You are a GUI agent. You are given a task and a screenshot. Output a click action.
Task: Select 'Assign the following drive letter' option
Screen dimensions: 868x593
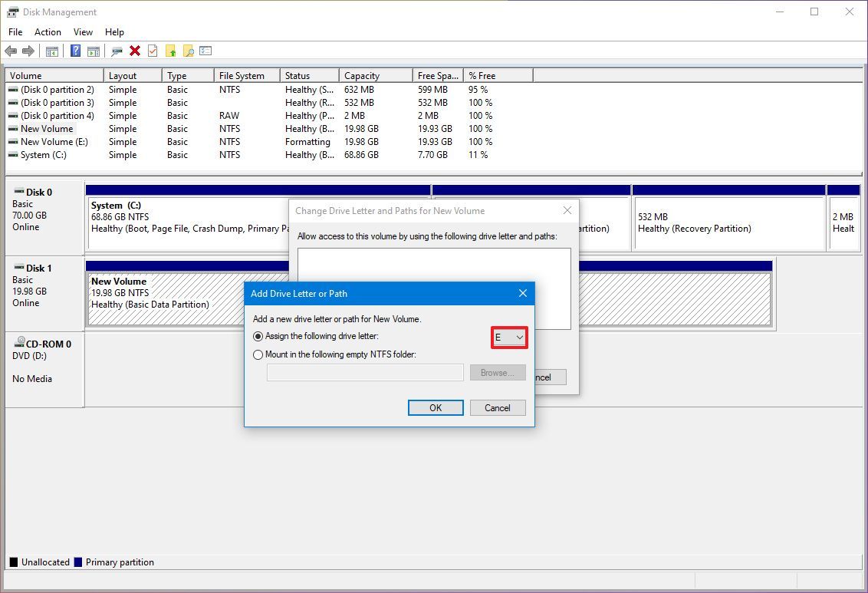point(258,336)
